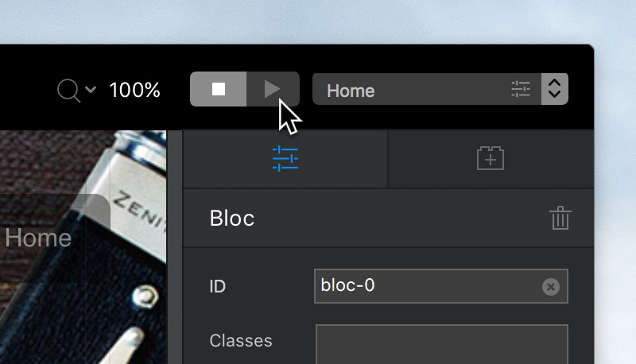Click the Bloc header title
Viewport: 636px width, 364px height.
[232, 219]
